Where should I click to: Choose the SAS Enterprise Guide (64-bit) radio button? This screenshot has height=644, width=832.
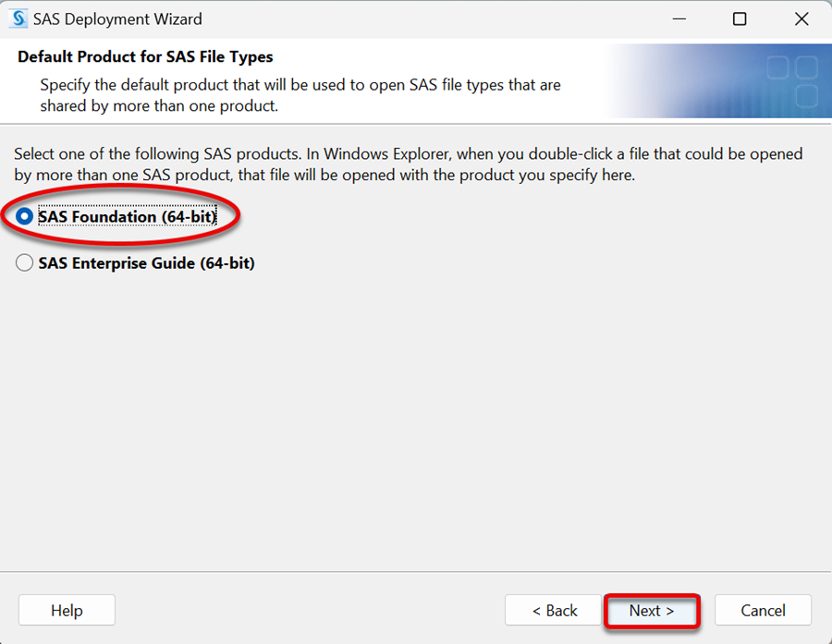point(24,262)
